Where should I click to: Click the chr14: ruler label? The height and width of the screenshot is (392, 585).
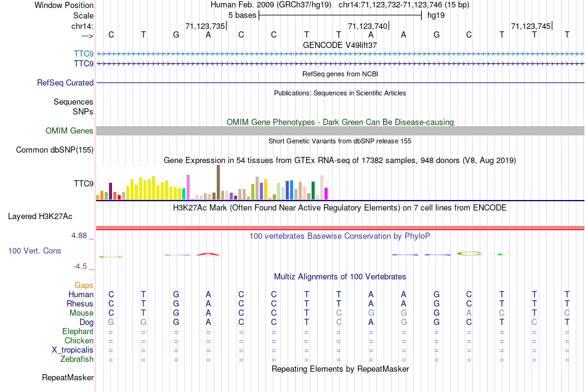(83, 26)
